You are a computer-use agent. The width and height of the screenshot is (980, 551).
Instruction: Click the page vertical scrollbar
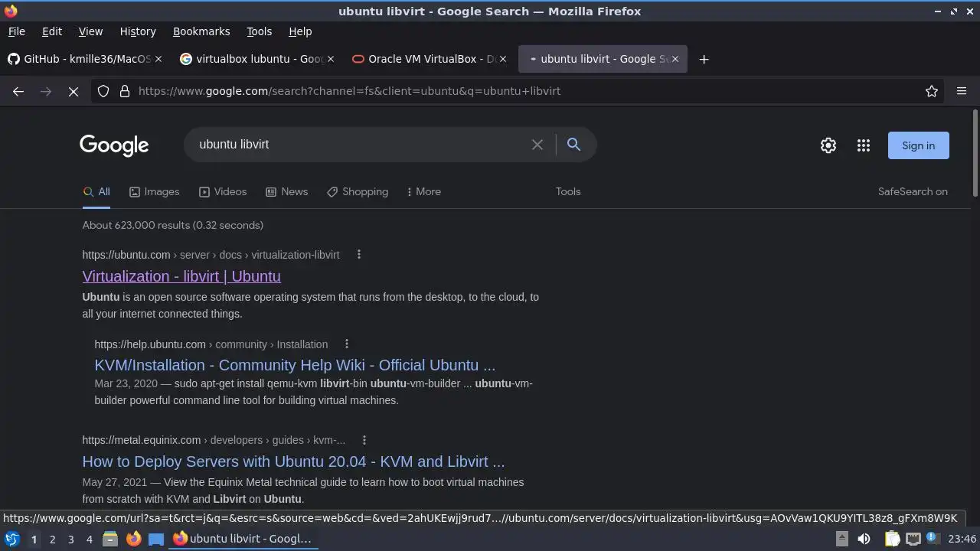click(975, 153)
